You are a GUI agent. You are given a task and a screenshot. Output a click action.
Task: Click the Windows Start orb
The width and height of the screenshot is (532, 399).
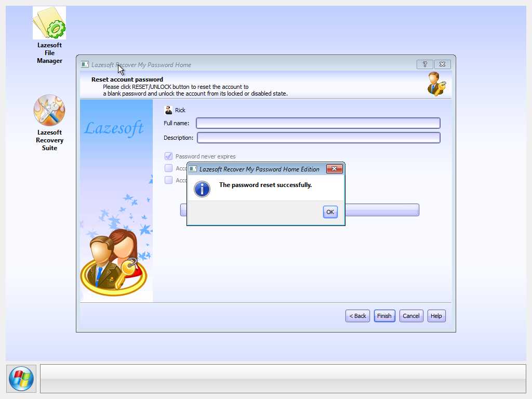tap(21, 379)
